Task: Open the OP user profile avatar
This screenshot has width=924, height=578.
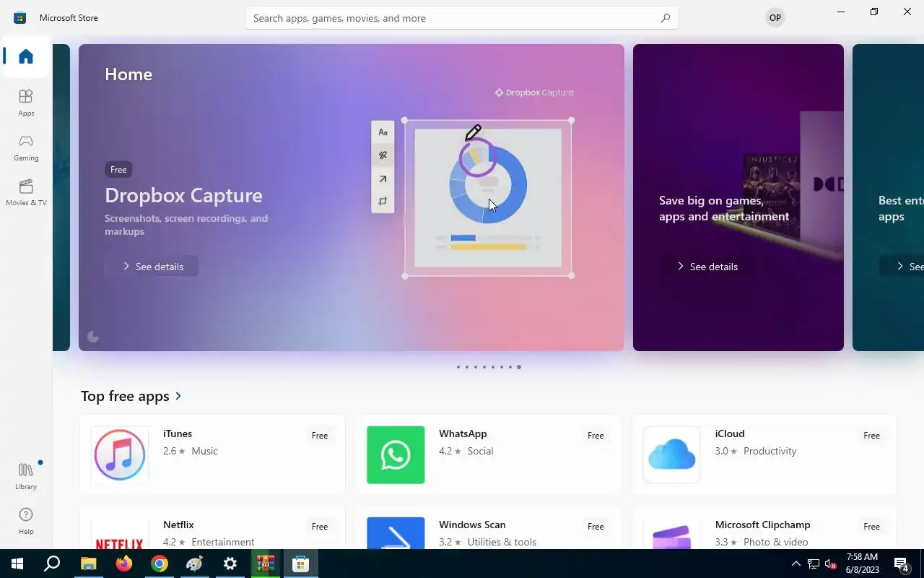Action: [775, 18]
